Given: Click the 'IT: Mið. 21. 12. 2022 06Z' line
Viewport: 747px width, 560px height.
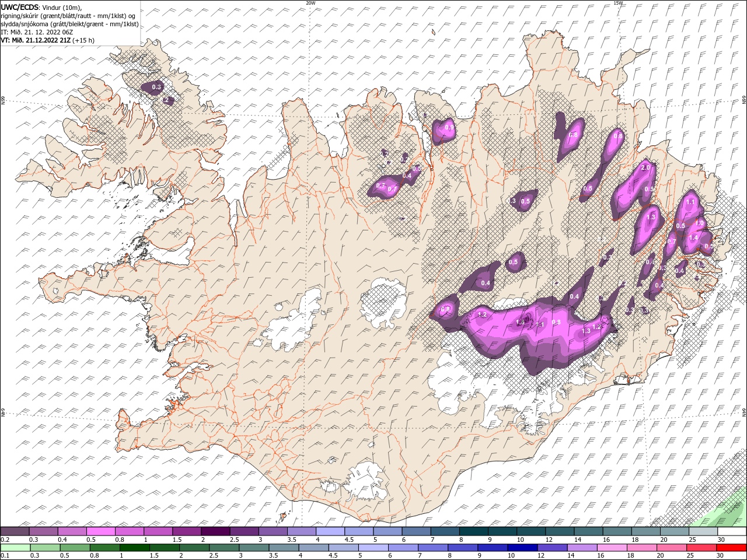Looking at the screenshot, I should tap(37, 32).
